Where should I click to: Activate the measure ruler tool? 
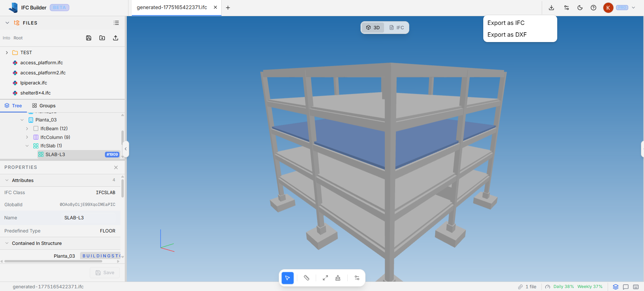307,278
